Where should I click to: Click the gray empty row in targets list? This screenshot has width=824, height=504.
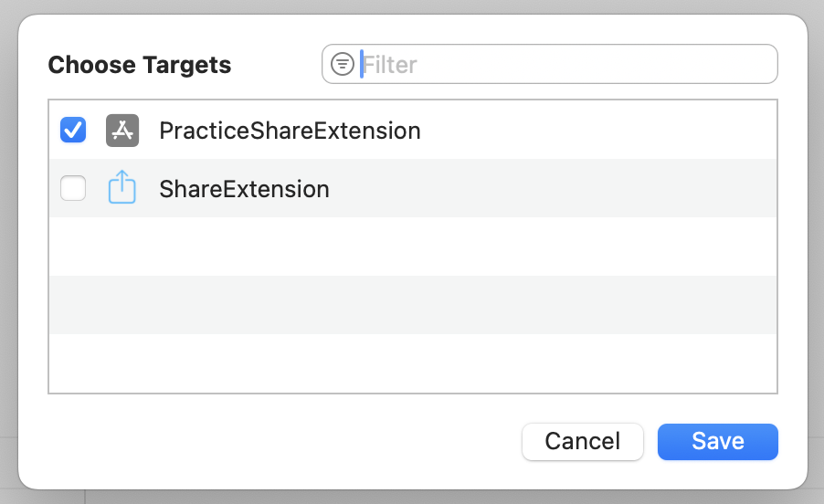[411, 305]
